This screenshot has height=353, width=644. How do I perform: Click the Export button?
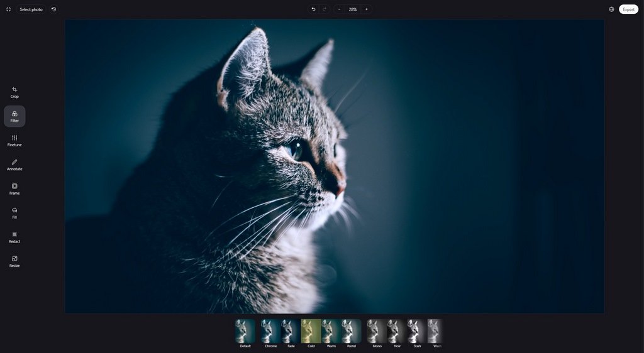628,9
